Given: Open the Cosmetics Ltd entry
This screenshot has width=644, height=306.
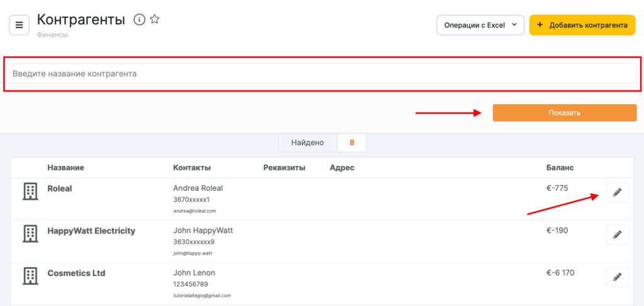Looking at the screenshot, I should (76, 273).
